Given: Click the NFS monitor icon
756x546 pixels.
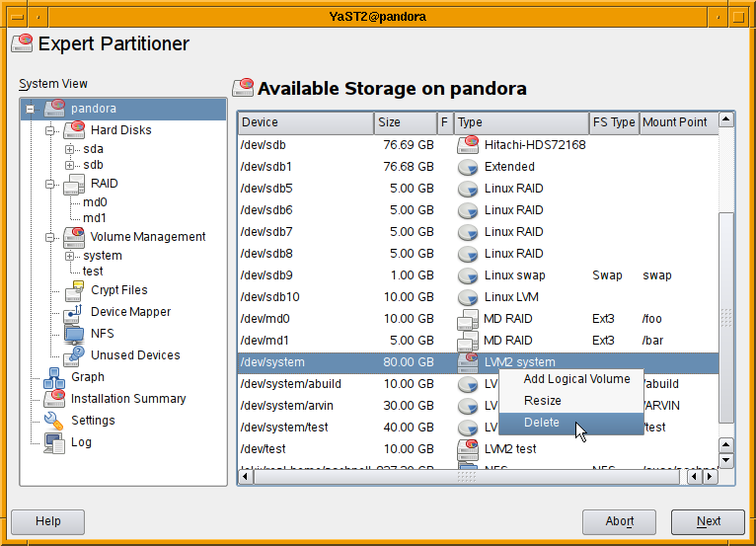Looking at the screenshot, I should 74,334.
